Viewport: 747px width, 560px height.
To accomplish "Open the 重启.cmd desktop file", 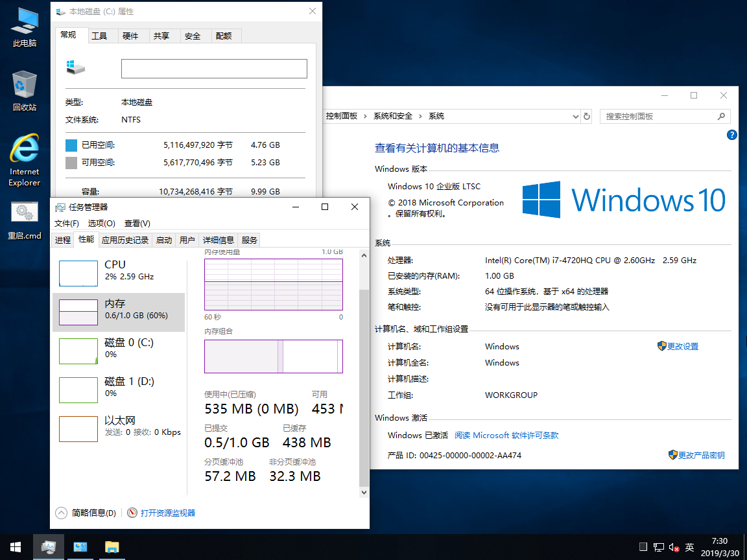I will [25, 220].
